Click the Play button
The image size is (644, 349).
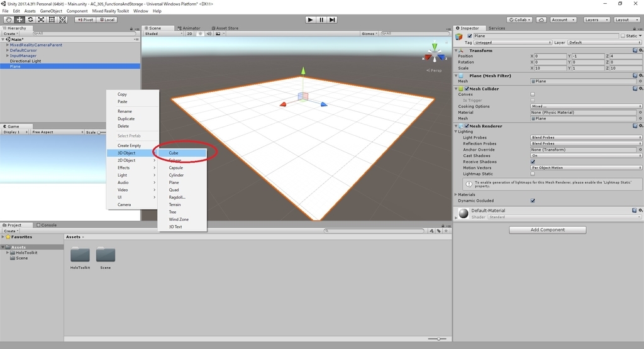pos(311,19)
